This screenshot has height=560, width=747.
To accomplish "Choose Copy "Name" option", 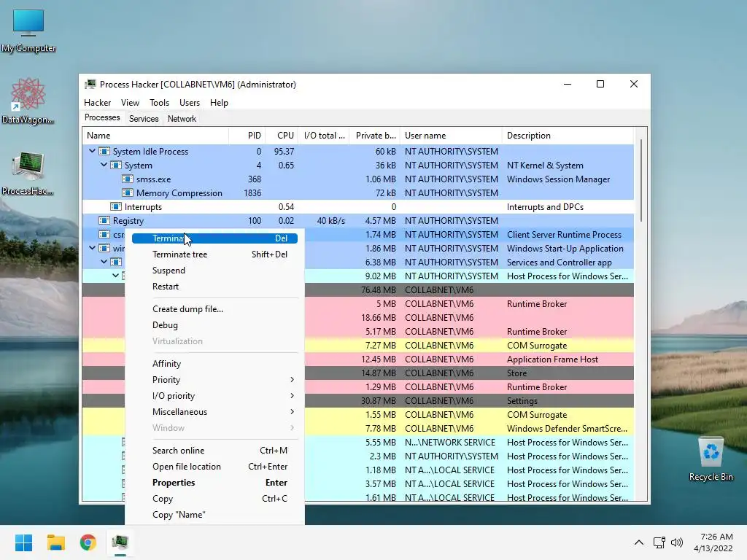I will pyautogui.click(x=214, y=515).
